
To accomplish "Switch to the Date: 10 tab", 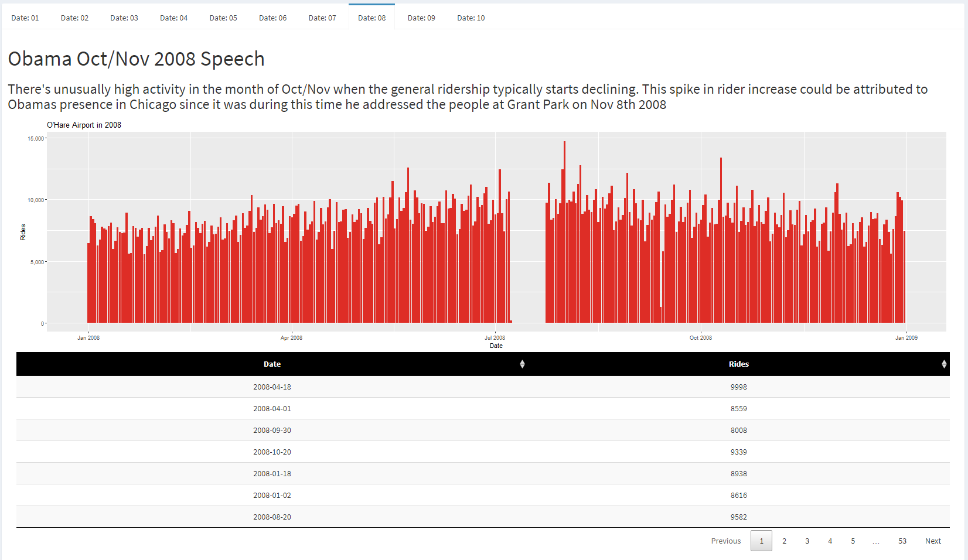I will coord(471,18).
